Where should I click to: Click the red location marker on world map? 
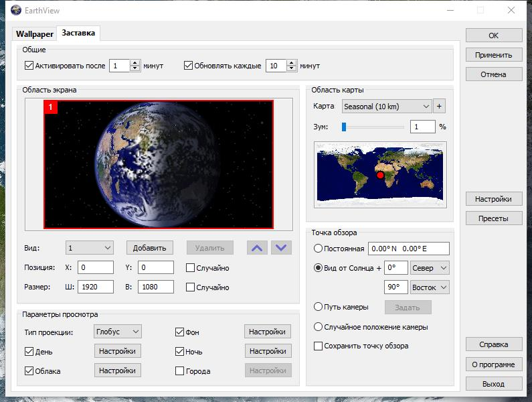381,175
